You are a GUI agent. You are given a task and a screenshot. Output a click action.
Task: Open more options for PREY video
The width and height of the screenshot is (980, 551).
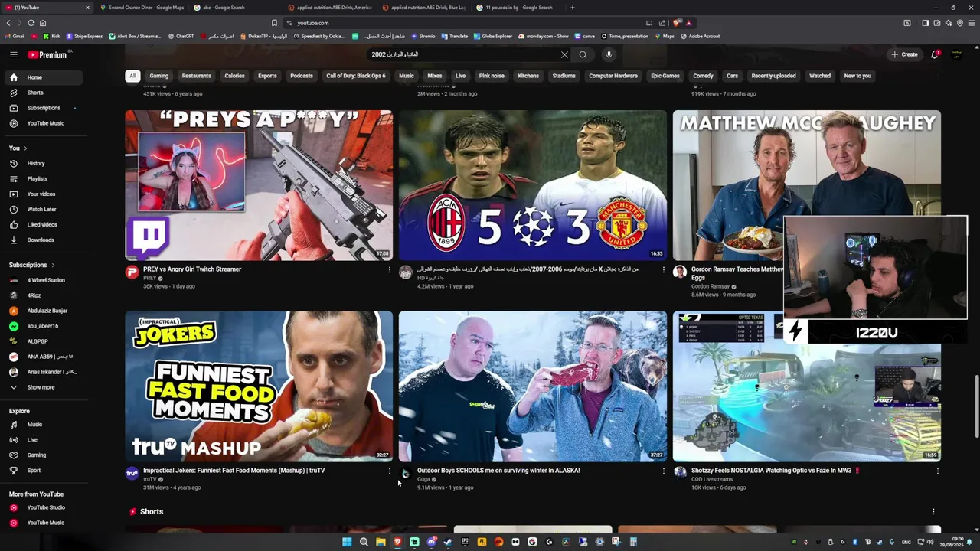[389, 269]
